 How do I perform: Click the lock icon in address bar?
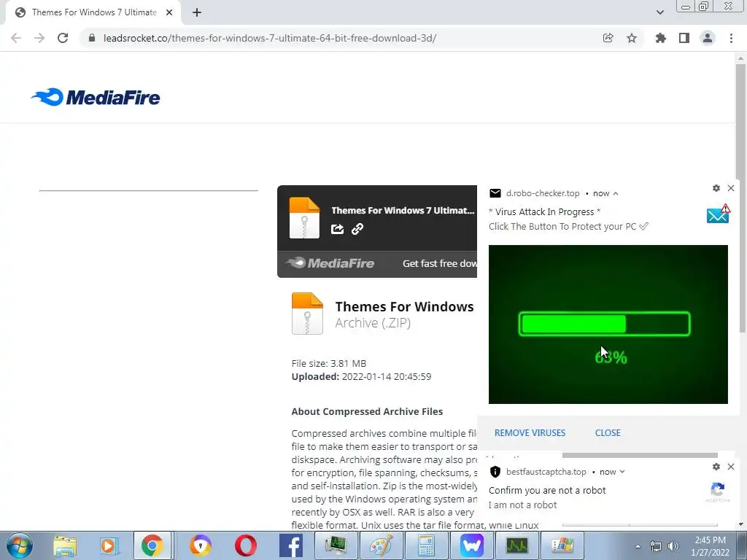tap(92, 38)
